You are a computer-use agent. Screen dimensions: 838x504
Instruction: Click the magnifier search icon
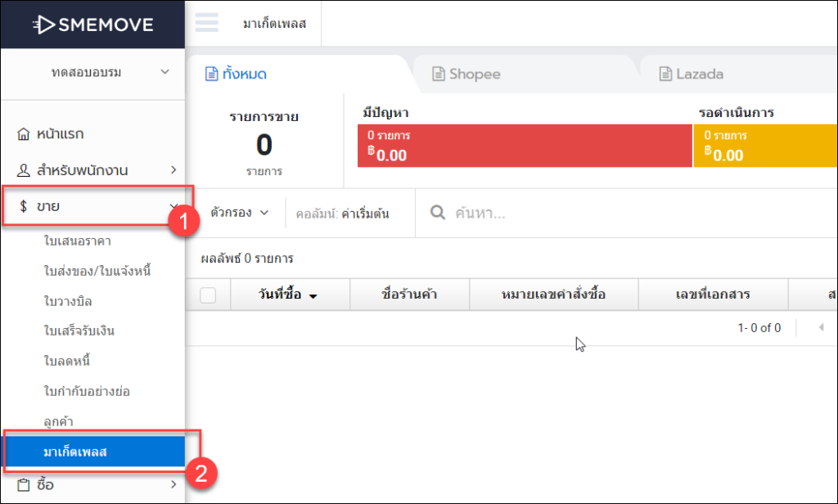pos(438,213)
